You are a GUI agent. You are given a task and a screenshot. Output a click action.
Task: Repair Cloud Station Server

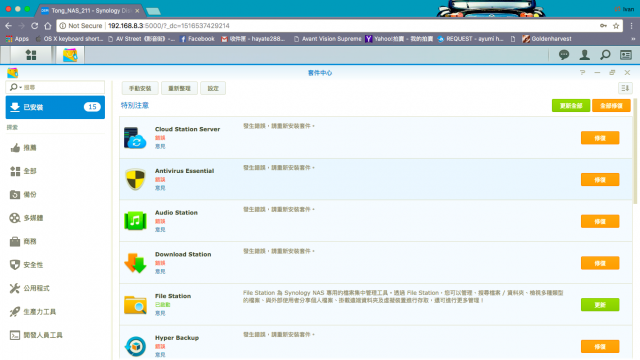600,138
